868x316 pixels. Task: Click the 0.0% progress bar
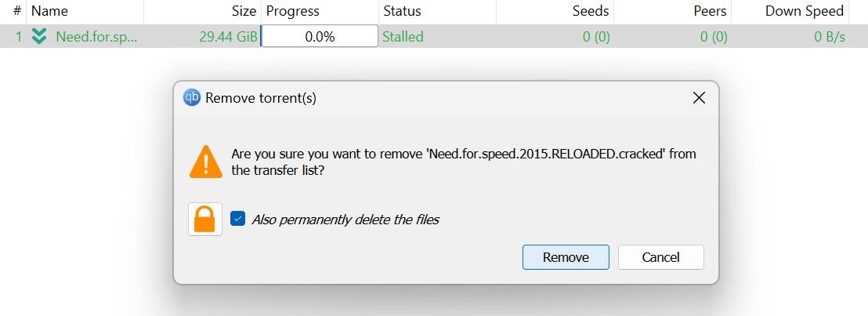point(320,37)
